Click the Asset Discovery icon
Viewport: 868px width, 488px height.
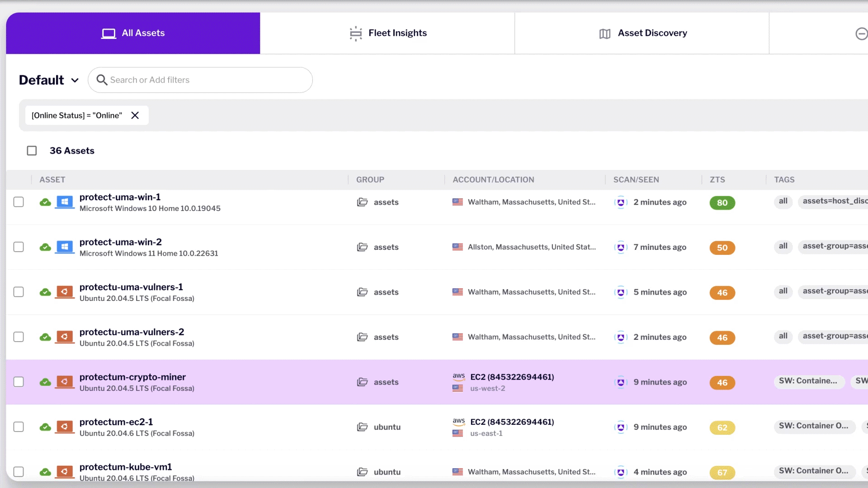click(x=604, y=33)
